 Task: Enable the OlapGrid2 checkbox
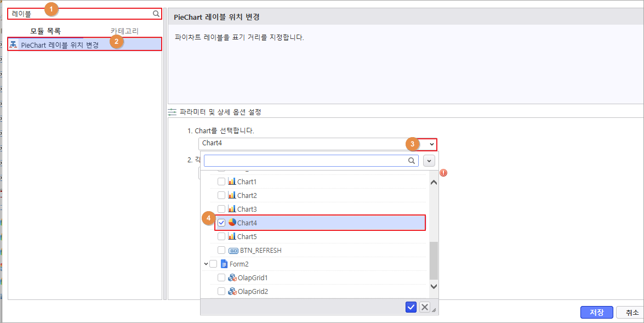point(221,291)
